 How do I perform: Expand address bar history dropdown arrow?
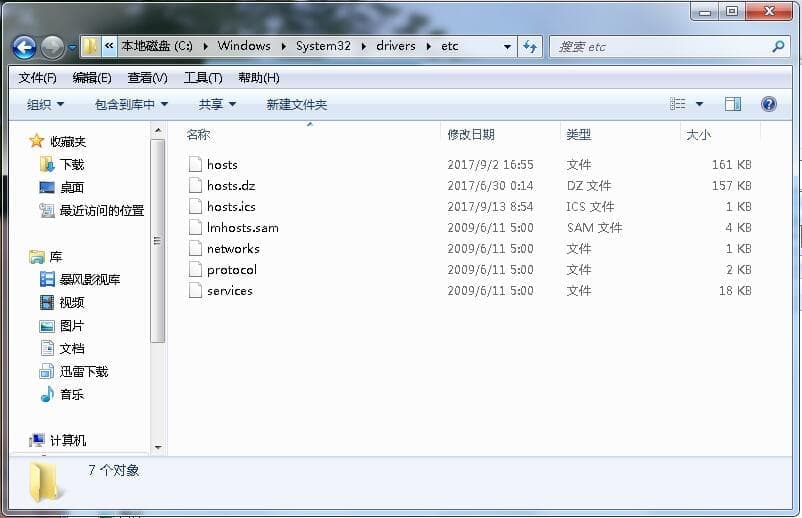[x=508, y=47]
